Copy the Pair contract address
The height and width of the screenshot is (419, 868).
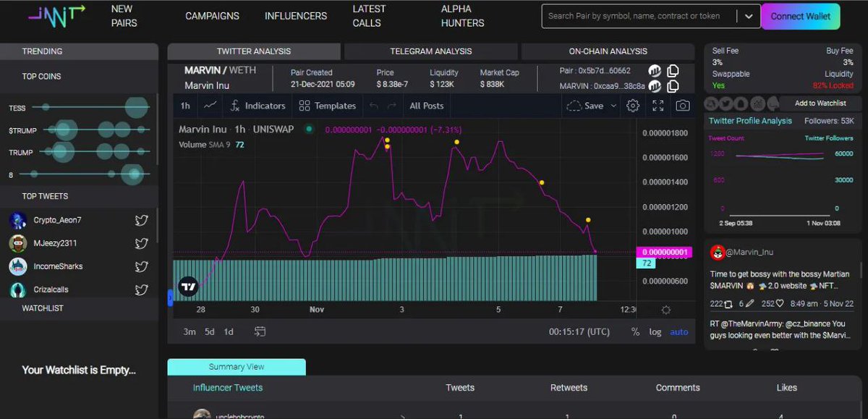coord(673,71)
